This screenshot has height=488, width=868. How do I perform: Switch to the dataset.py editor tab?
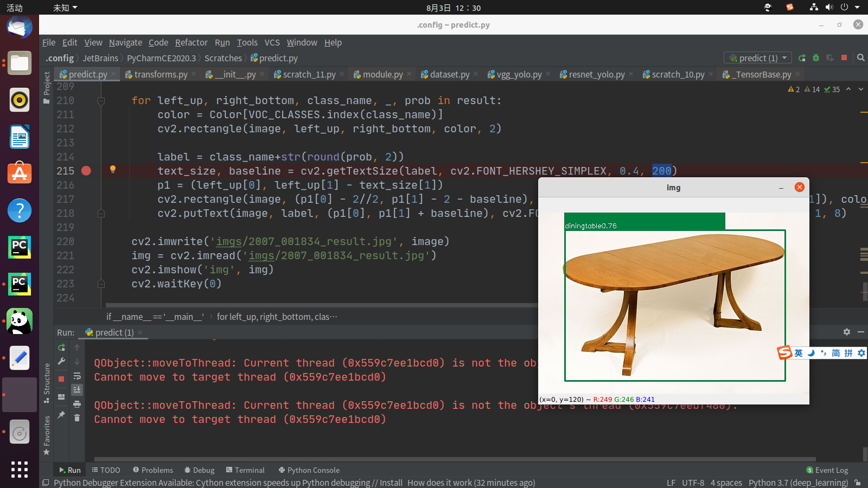click(x=449, y=74)
